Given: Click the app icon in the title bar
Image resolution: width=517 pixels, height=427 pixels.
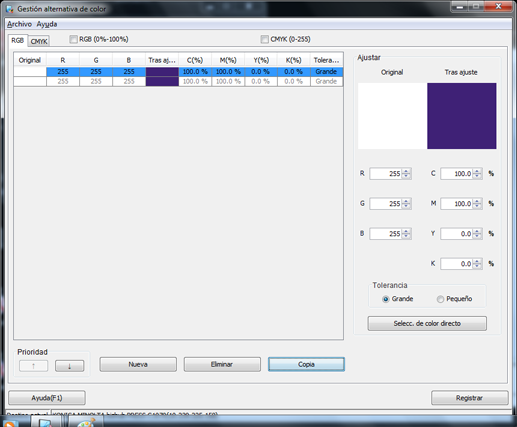Looking at the screenshot, I should tap(10, 9).
